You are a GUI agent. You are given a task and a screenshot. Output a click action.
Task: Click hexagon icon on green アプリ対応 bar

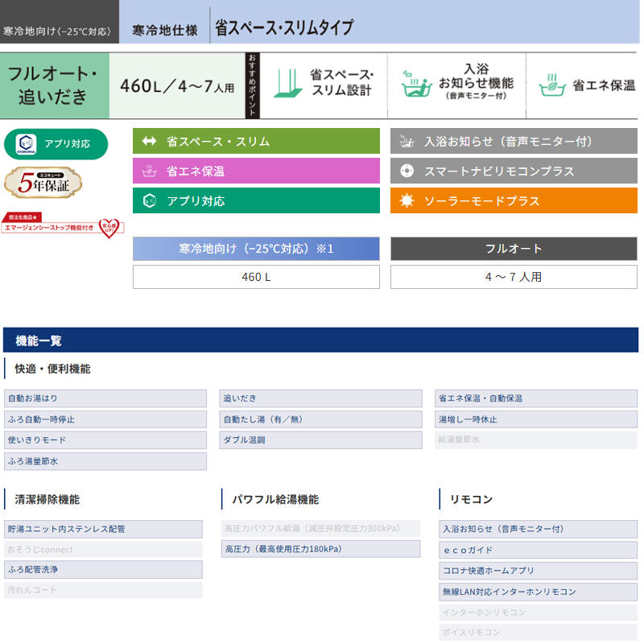click(150, 200)
